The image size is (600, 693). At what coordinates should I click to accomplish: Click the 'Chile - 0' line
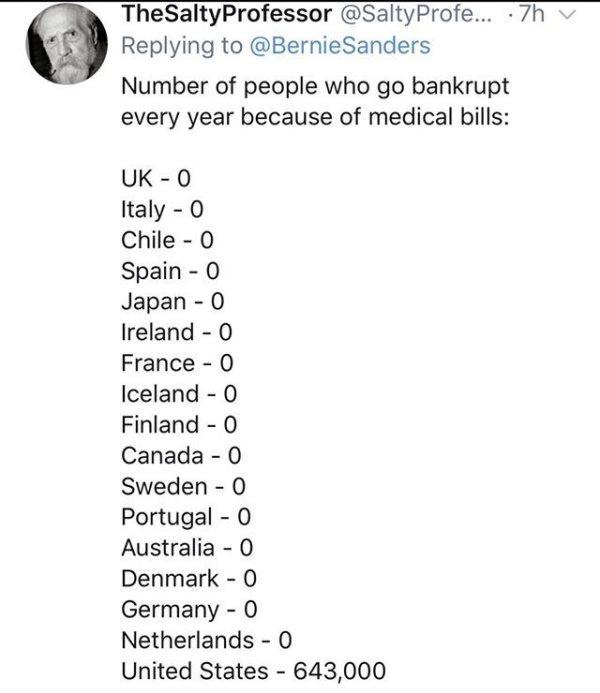pyautogui.click(x=167, y=240)
